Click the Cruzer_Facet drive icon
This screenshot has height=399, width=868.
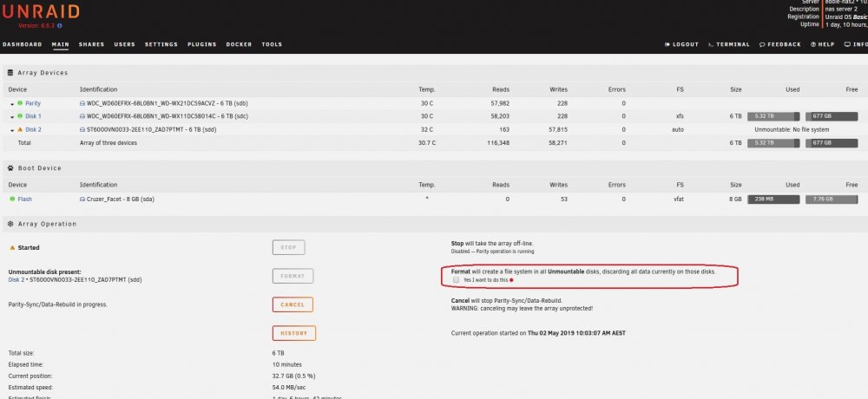(82, 199)
